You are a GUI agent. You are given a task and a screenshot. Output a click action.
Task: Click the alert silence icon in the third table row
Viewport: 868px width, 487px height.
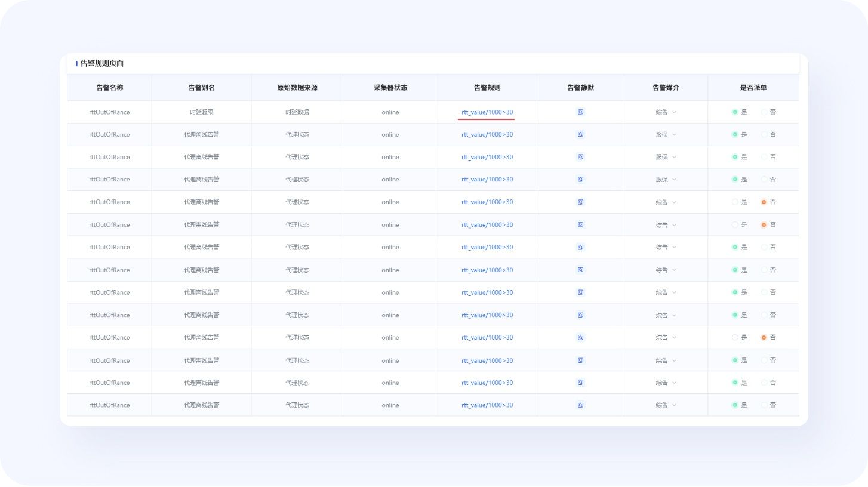tap(580, 157)
